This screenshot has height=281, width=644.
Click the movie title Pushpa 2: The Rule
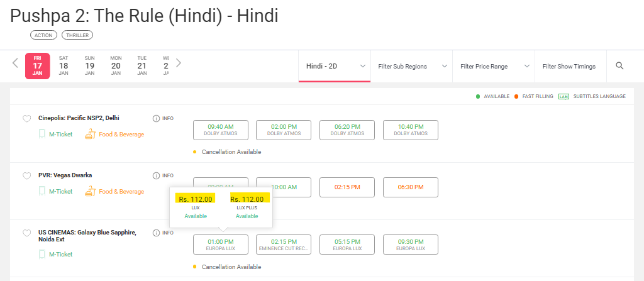(x=144, y=16)
